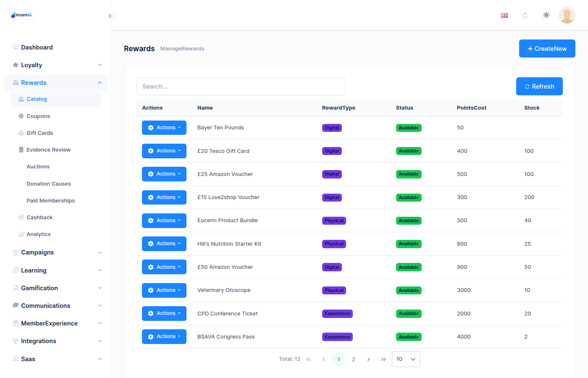
Task: Expand the Campaigns menu chevron
Action: pyautogui.click(x=100, y=252)
